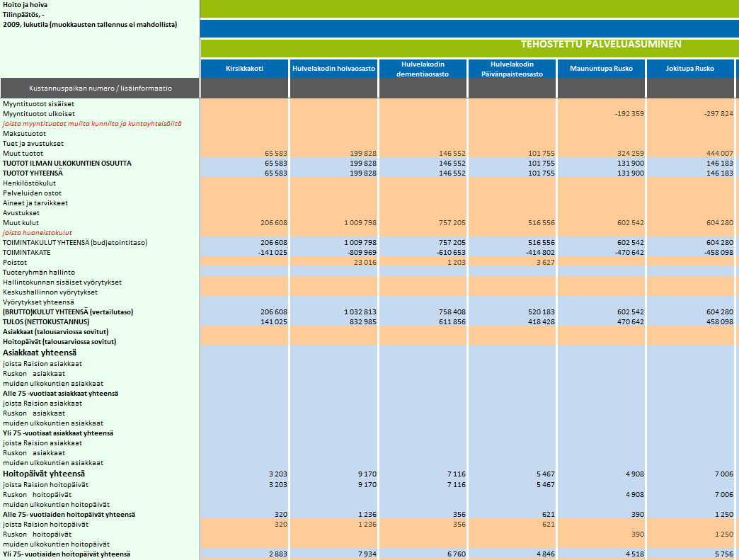Click hoivaosasto Yli 75 hoitopäivät value 7 934
739x560 pixels.
click(x=367, y=554)
